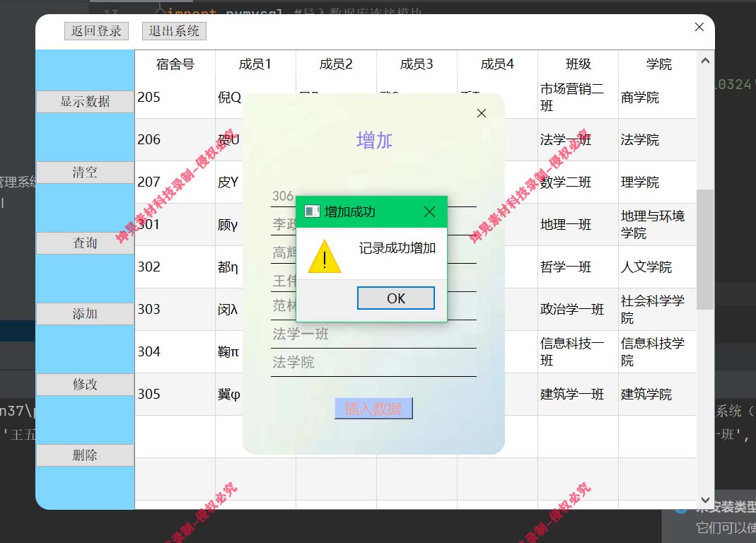Click the 地理与环境学院 college cell
Screen dimensions: 756x543
tap(658, 225)
